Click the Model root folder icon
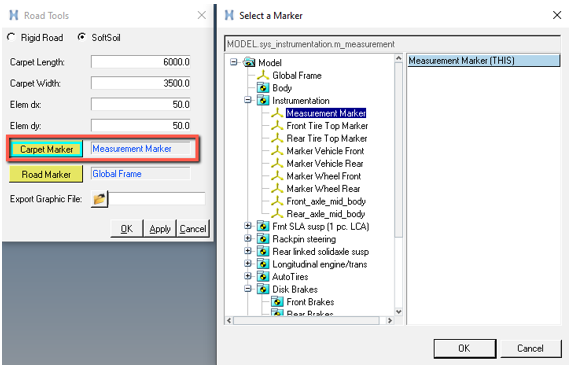574x369 pixels. [x=249, y=63]
